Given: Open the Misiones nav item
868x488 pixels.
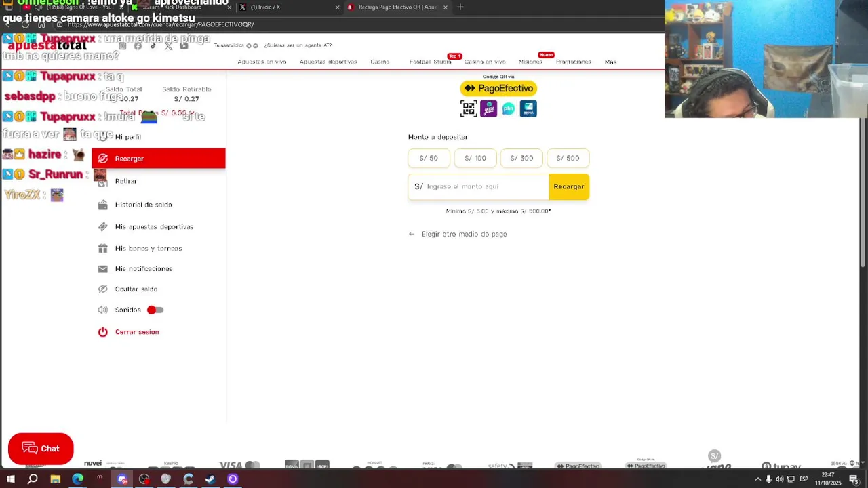Looking at the screenshot, I should tap(530, 62).
